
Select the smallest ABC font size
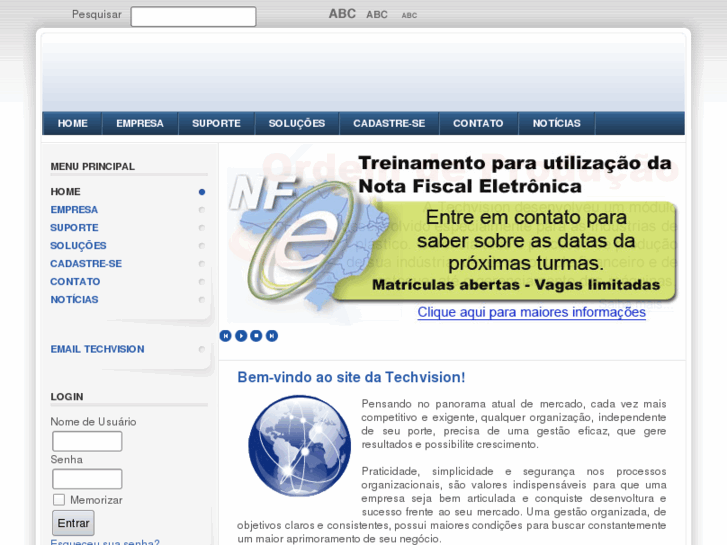[x=409, y=15]
